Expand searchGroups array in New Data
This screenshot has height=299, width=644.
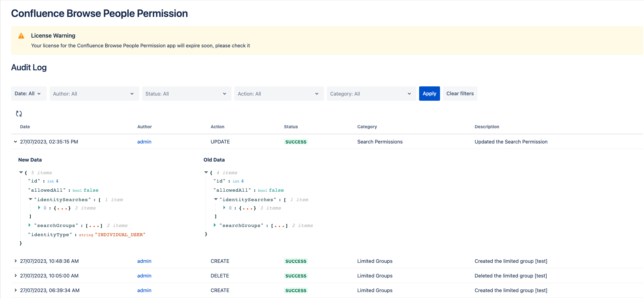(30, 225)
